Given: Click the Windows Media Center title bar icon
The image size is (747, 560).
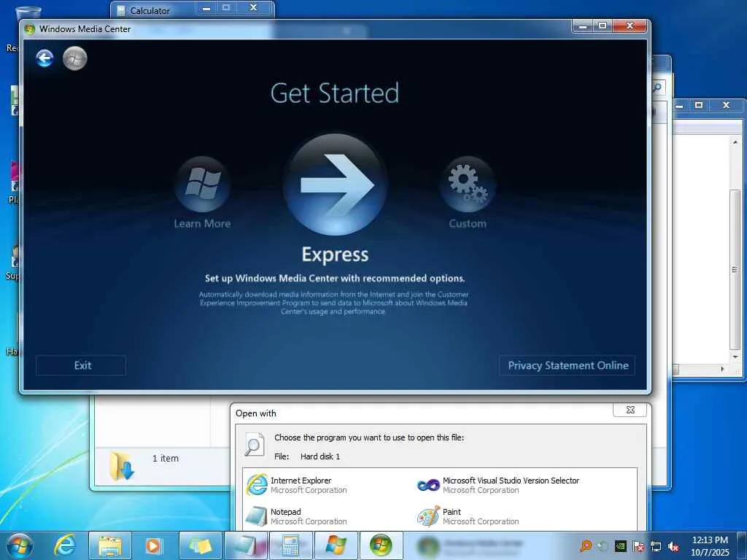Looking at the screenshot, I should [x=29, y=28].
